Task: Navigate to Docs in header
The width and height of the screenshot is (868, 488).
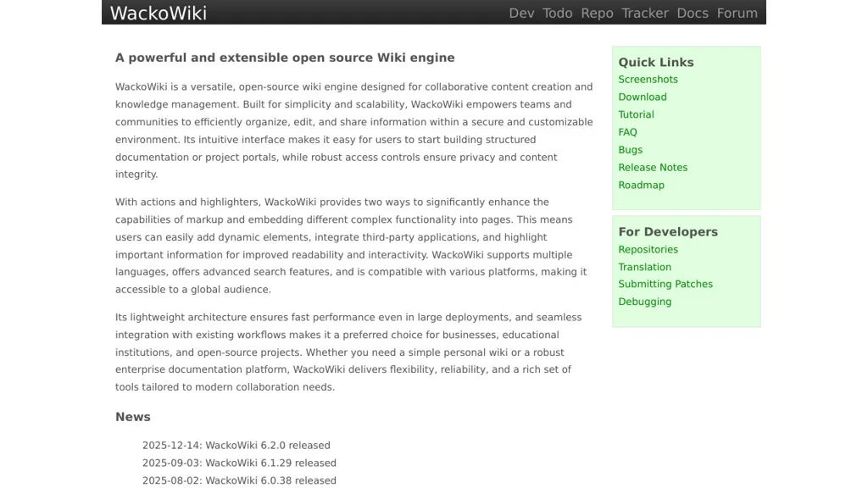Action: 693,13
